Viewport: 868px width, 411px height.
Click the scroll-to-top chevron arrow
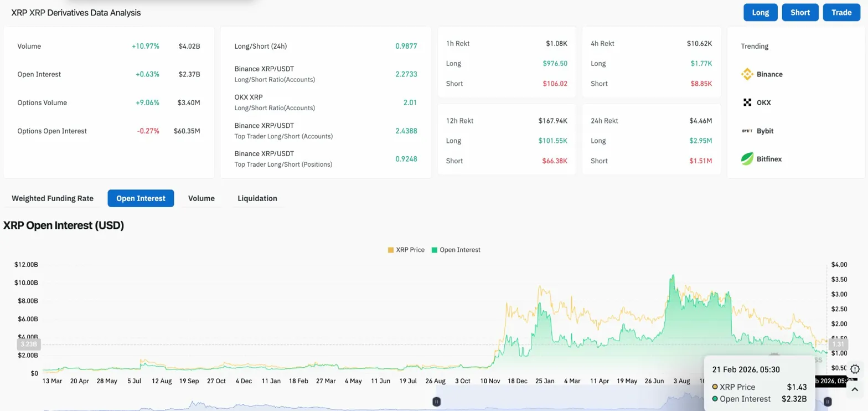[855, 390]
